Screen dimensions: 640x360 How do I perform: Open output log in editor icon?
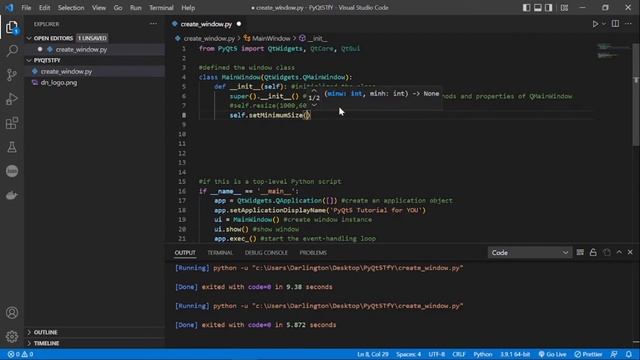[607, 253]
